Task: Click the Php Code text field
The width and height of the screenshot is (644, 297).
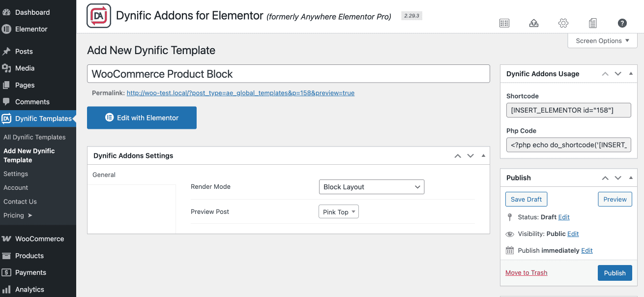Action: [x=568, y=145]
